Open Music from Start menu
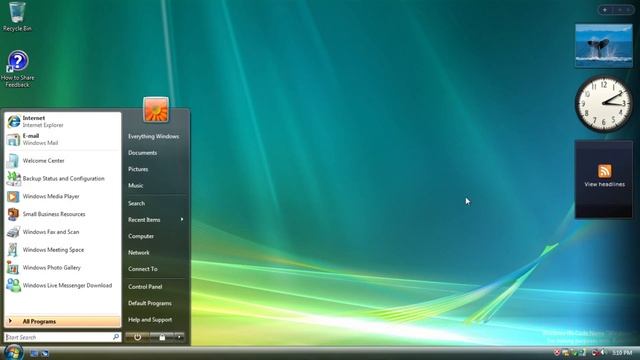 coord(136,185)
